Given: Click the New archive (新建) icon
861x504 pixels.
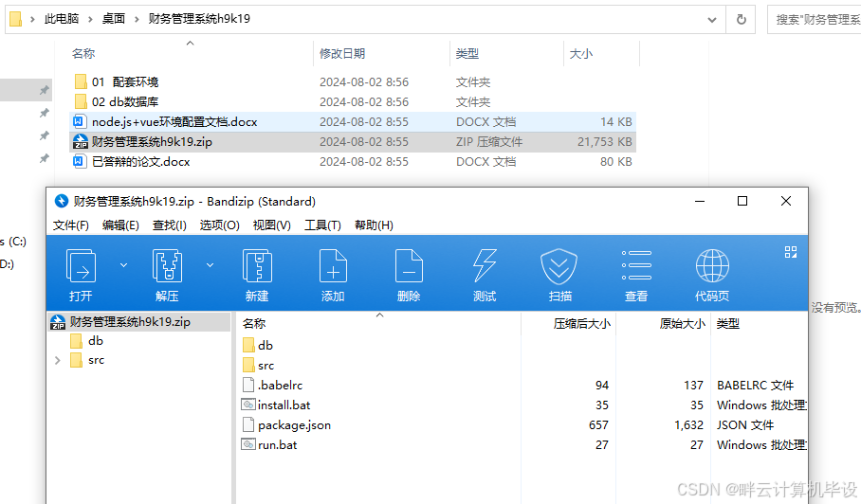Looking at the screenshot, I should pyautogui.click(x=257, y=276).
